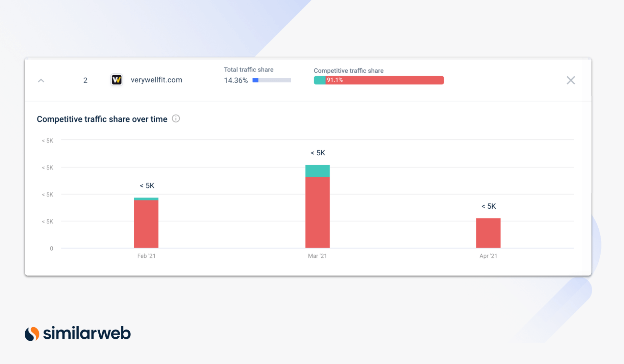Screen dimensions: 624x364
Task: Click the Total traffic share label
Action: coord(249,70)
